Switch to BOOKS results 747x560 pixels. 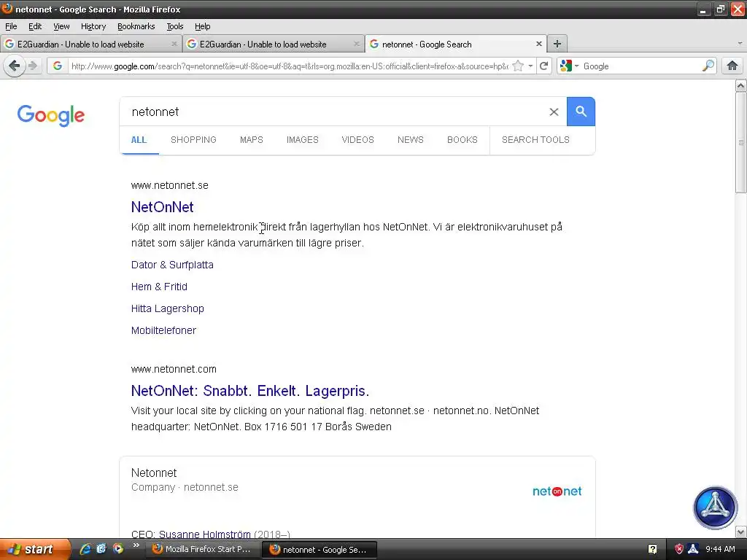point(462,140)
